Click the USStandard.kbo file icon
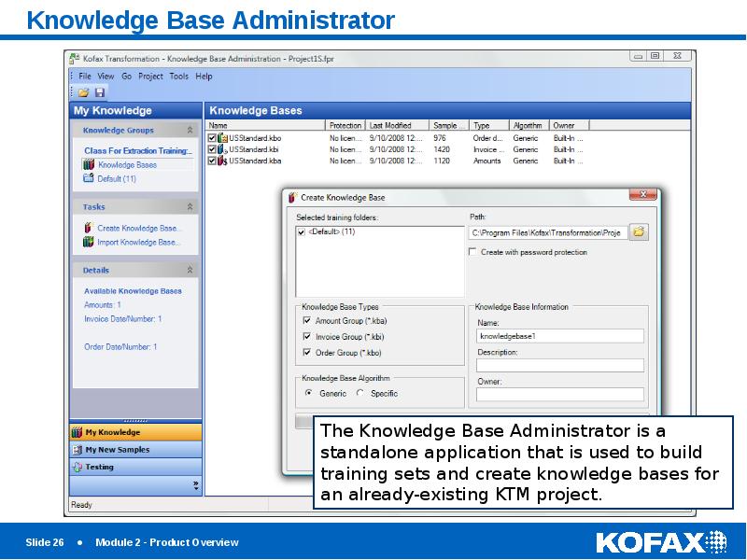This screenshot has width=747, height=560. click(x=221, y=136)
